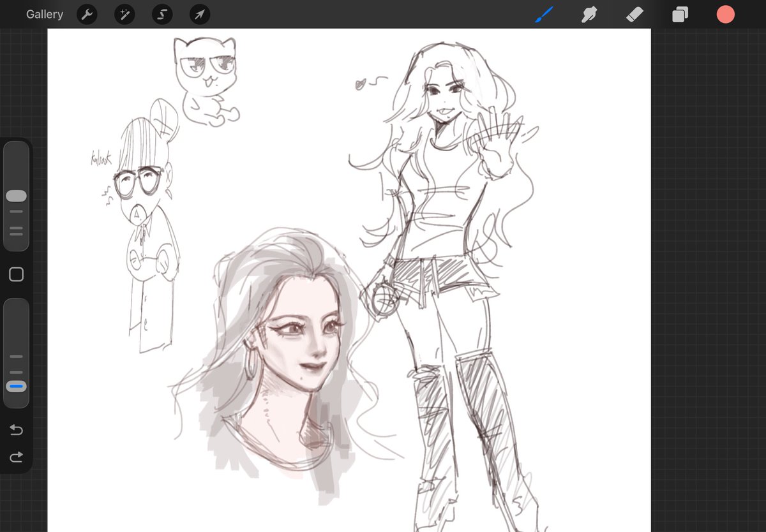The image size is (766, 532).
Task: Activate the Transform arrow tool
Action: coord(200,15)
